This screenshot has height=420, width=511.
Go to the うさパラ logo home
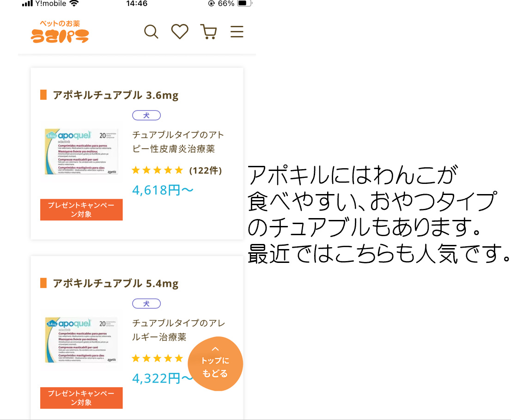pos(60,31)
